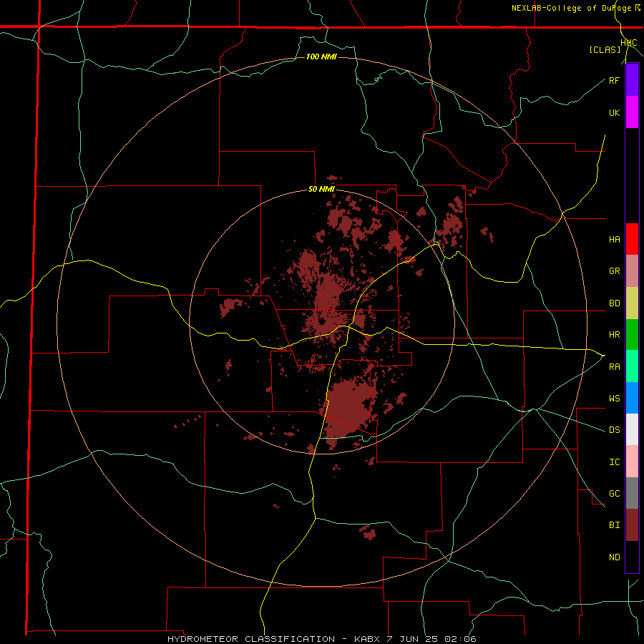Click the DS dry snow white swatch
Image resolution: width=644 pixels, height=644 pixels.
click(x=632, y=429)
